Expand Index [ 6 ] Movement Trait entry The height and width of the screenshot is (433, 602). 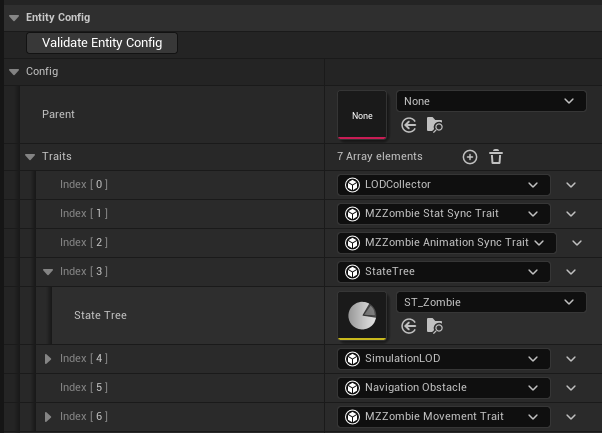tap(47, 416)
